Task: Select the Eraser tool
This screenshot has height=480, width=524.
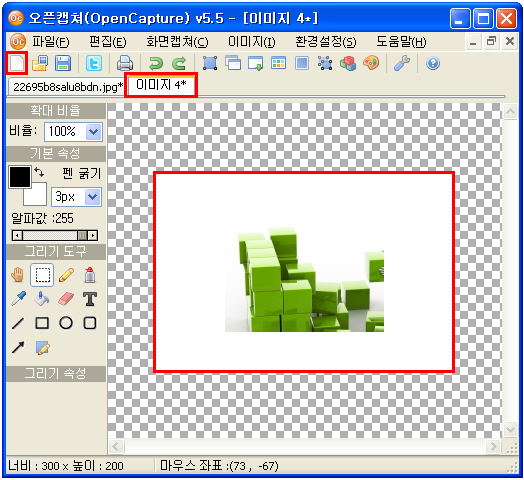Action: pos(66,299)
